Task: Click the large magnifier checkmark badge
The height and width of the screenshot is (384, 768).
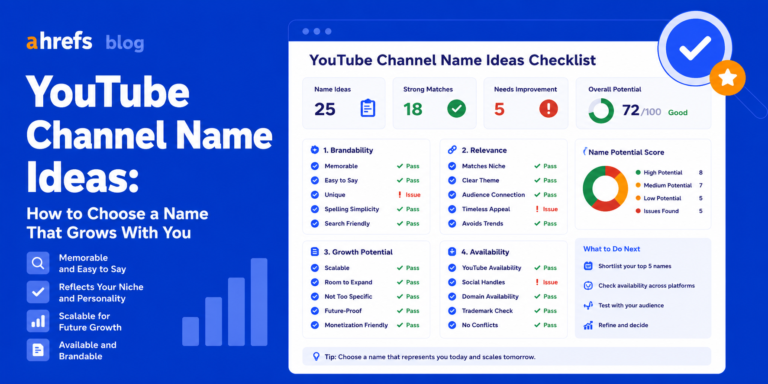Action: point(695,48)
